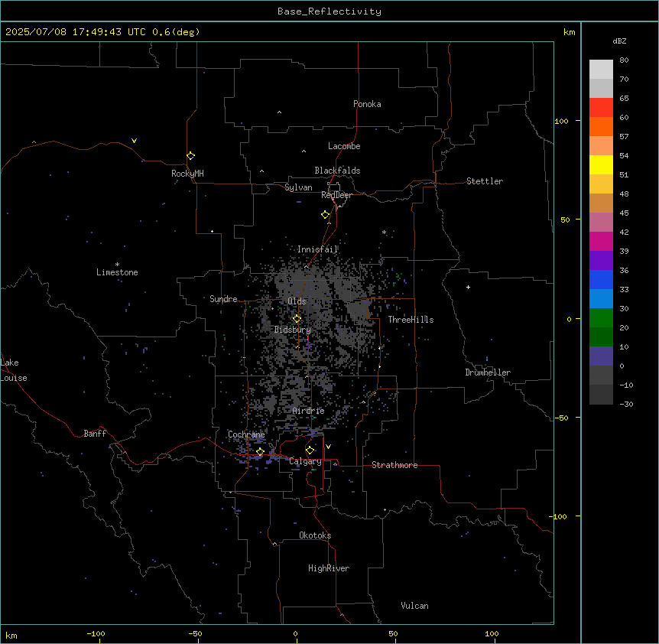Click the Lacombe city label
Image resolution: width=659 pixels, height=644 pixels.
tap(344, 146)
